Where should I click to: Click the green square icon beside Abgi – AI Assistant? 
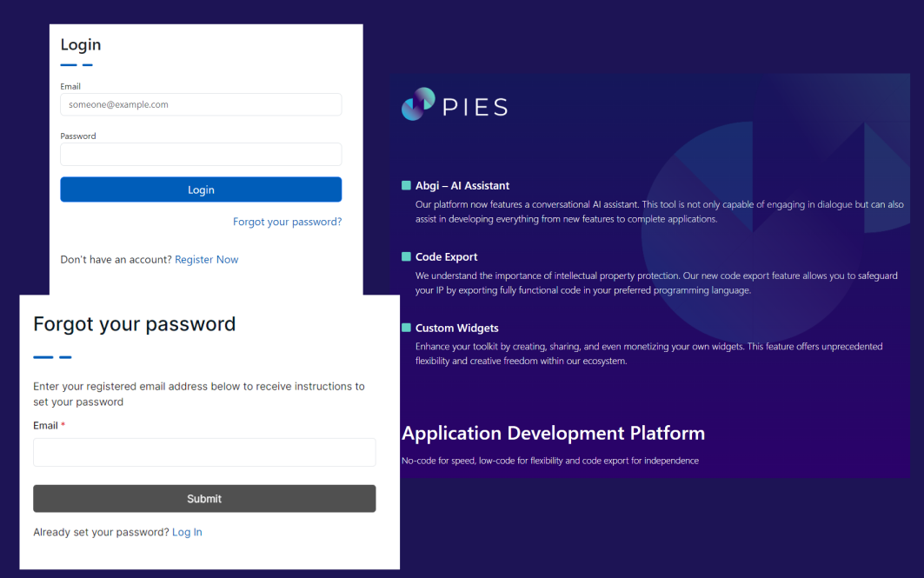[x=405, y=184]
